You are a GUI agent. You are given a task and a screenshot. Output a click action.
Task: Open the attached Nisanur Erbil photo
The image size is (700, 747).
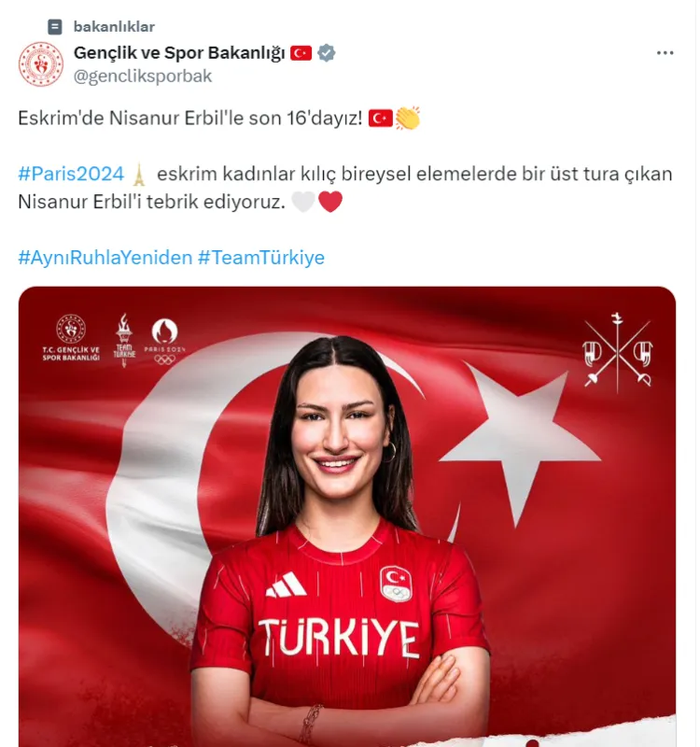pyautogui.click(x=347, y=516)
